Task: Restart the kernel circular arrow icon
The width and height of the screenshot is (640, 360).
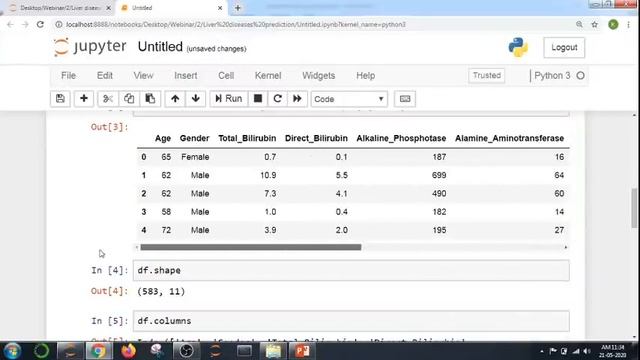Action: (278, 99)
